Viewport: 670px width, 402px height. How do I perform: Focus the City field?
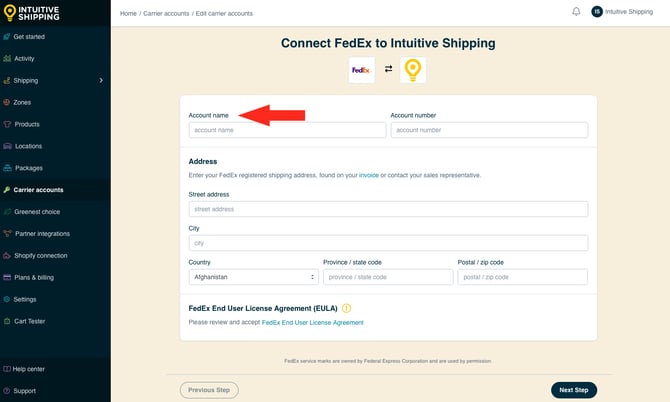[x=388, y=243]
